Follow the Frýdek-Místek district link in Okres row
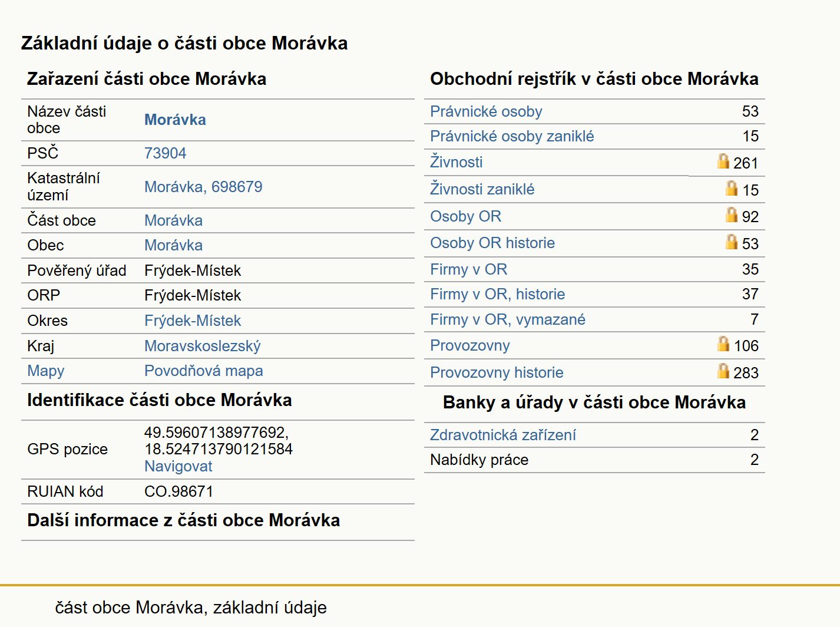This screenshot has height=627, width=840. tap(193, 321)
